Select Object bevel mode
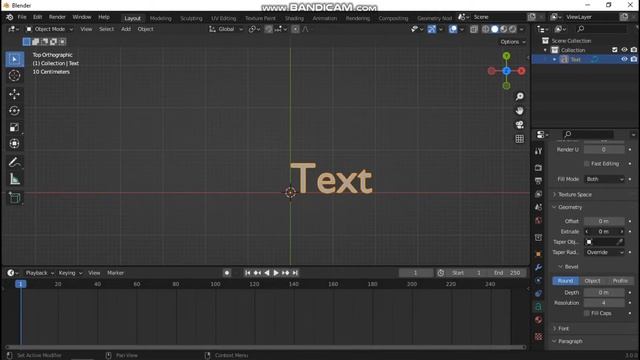Screen dimensions: 640x360 [592, 281]
